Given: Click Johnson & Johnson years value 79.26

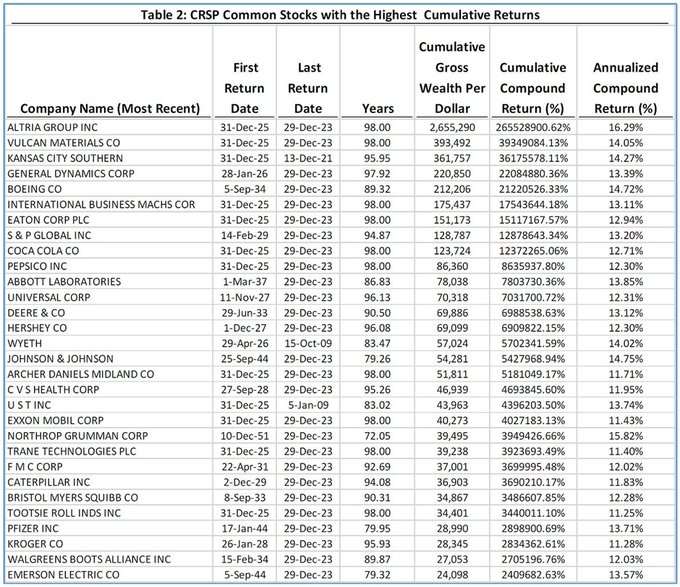Looking at the screenshot, I should pos(377,359).
